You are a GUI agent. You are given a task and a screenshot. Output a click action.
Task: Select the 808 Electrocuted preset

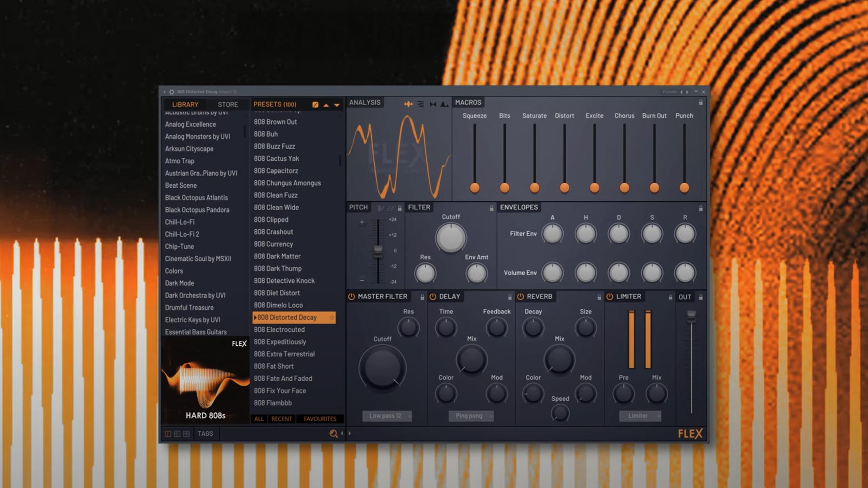(x=279, y=330)
